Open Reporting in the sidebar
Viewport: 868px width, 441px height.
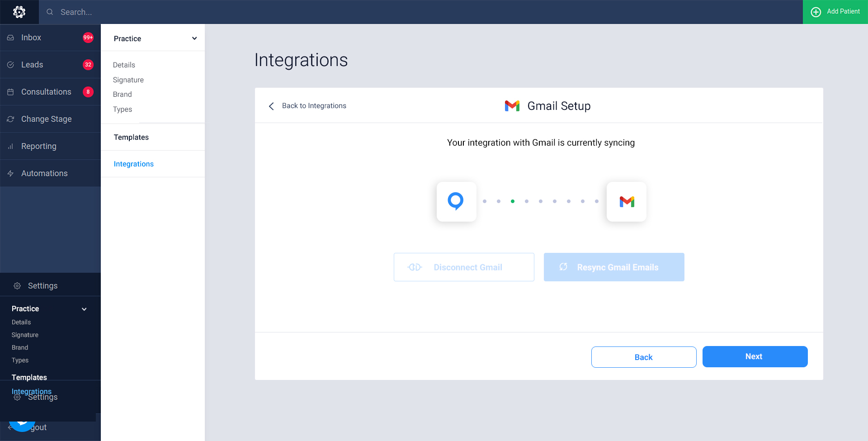(x=50, y=146)
